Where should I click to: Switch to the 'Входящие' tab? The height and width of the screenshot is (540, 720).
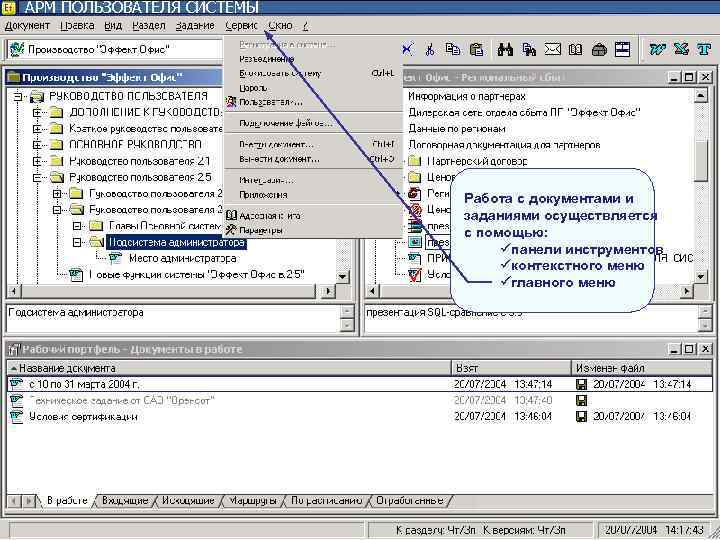125,501
